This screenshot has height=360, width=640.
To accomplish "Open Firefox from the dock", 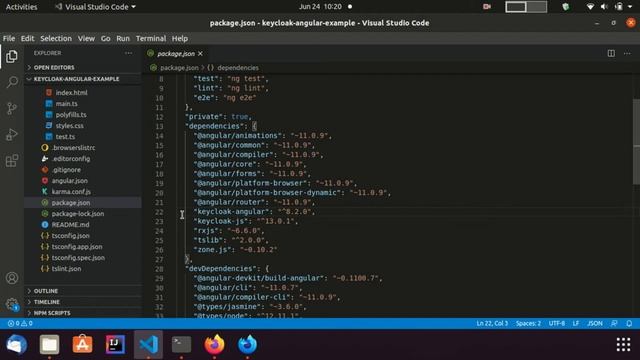I will [x=214, y=344].
